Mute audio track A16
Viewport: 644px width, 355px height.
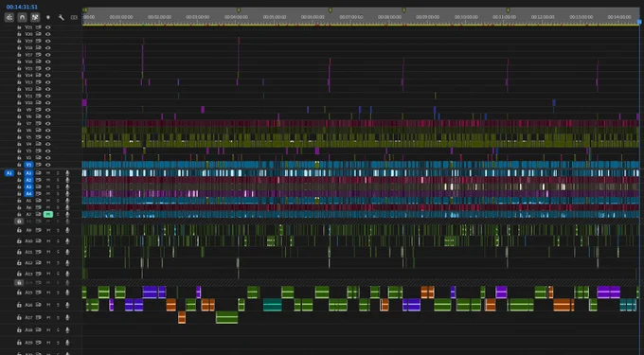[48, 305]
